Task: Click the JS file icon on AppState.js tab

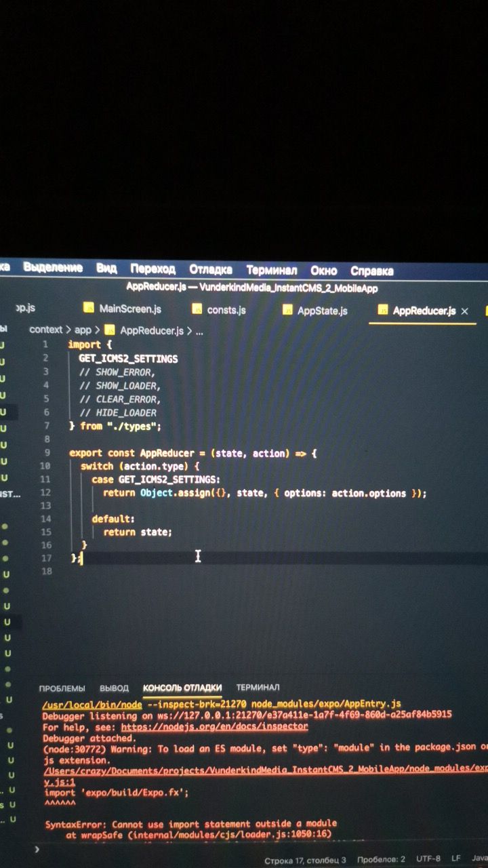Action: point(287,310)
